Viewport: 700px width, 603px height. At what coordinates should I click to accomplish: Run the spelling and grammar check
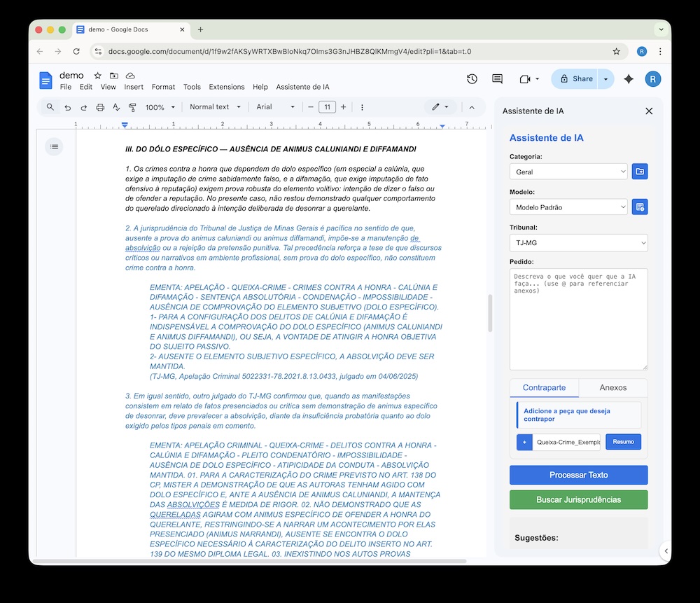pyautogui.click(x=115, y=106)
